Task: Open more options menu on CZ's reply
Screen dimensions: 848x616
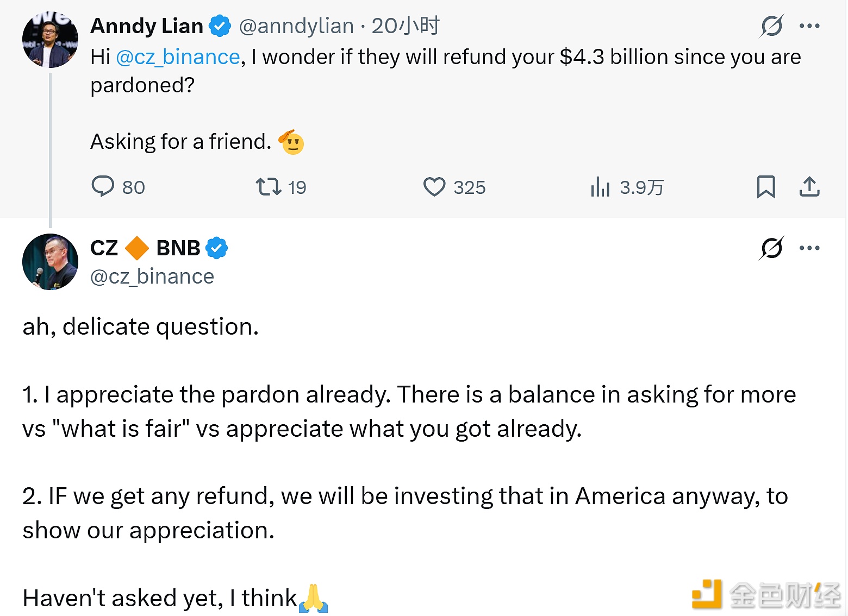Action: 809,248
